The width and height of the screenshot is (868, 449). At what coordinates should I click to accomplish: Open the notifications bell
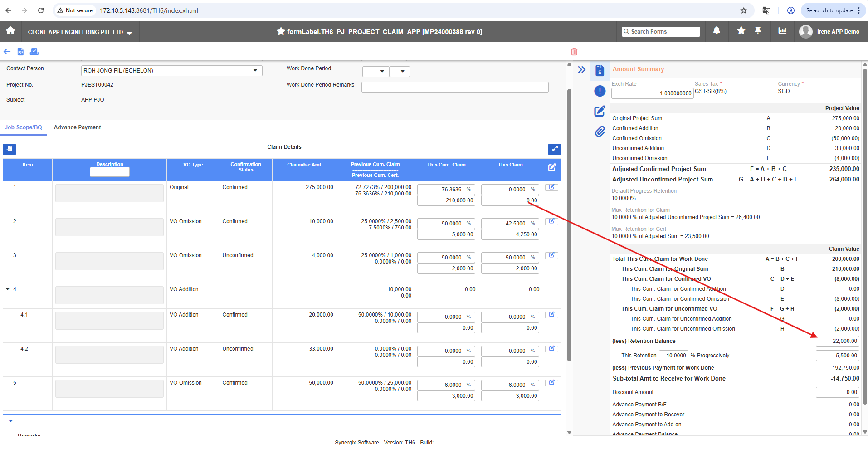(717, 31)
